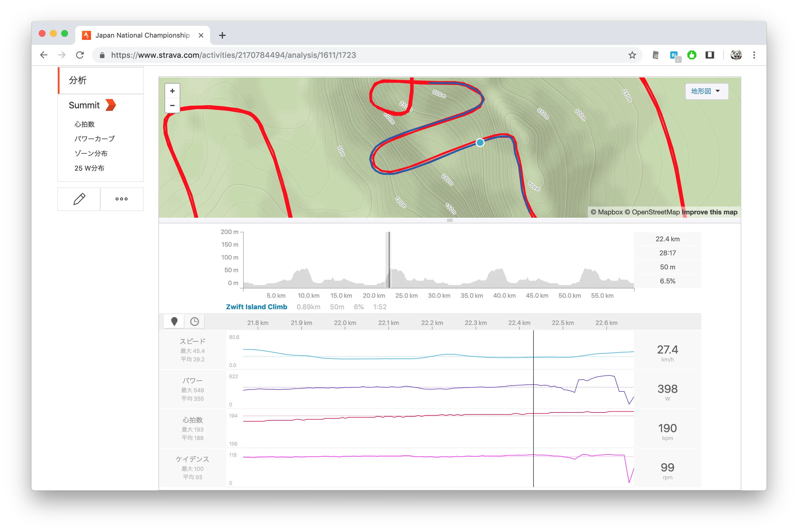Click the pencil edit activity icon
The height and width of the screenshot is (532, 798).
click(79, 199)
